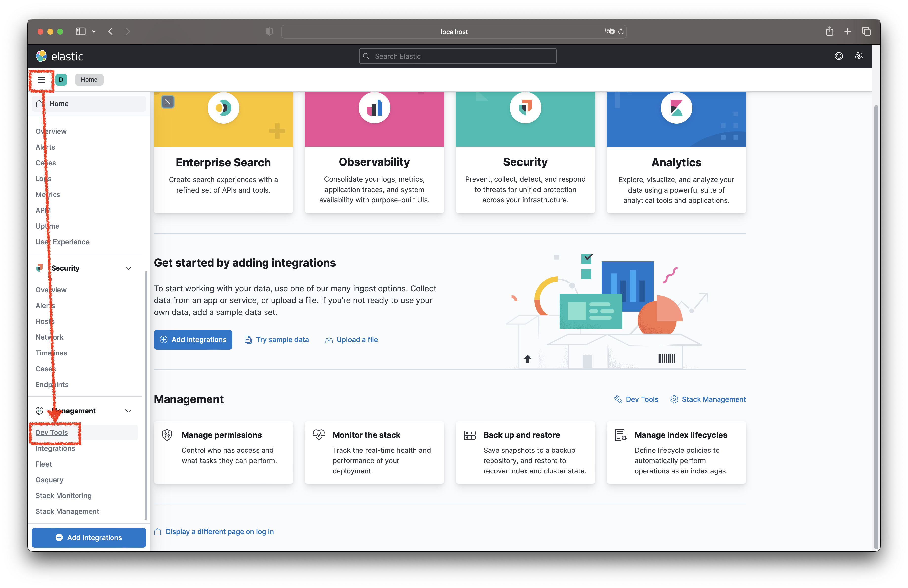
Task: Collapse the Management nav section
Action: tap(128, 411)
